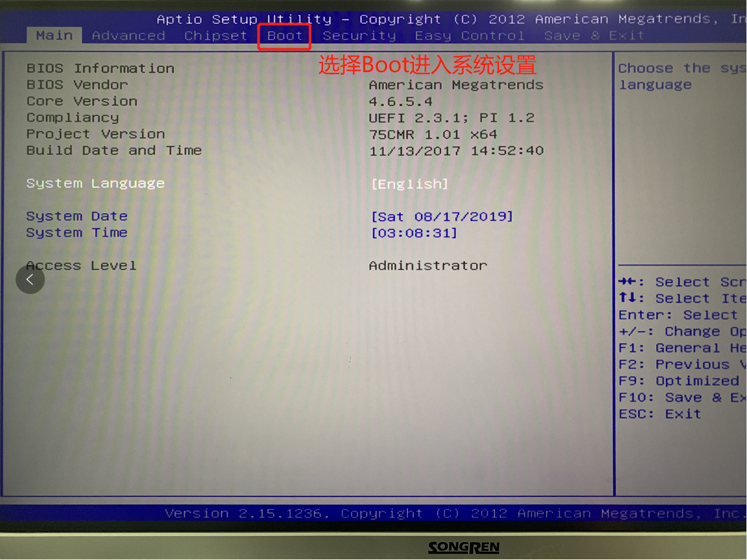747x560 pixels.
Task: Select the System Date field value
Action: (442, 217)
